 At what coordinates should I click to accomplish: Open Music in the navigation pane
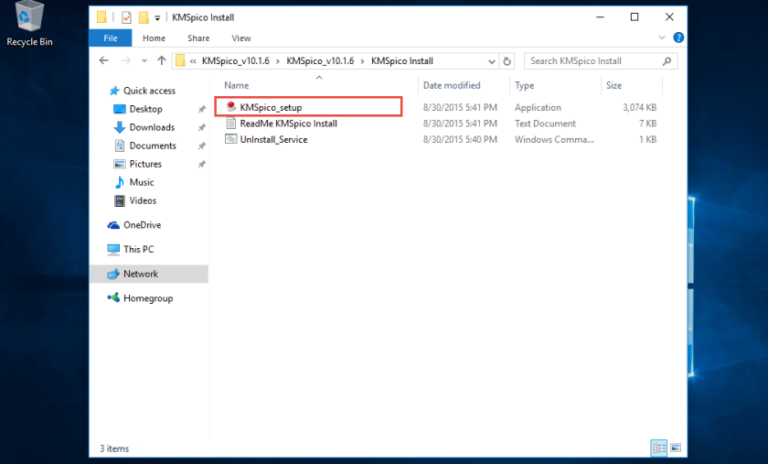click(141, 182)
